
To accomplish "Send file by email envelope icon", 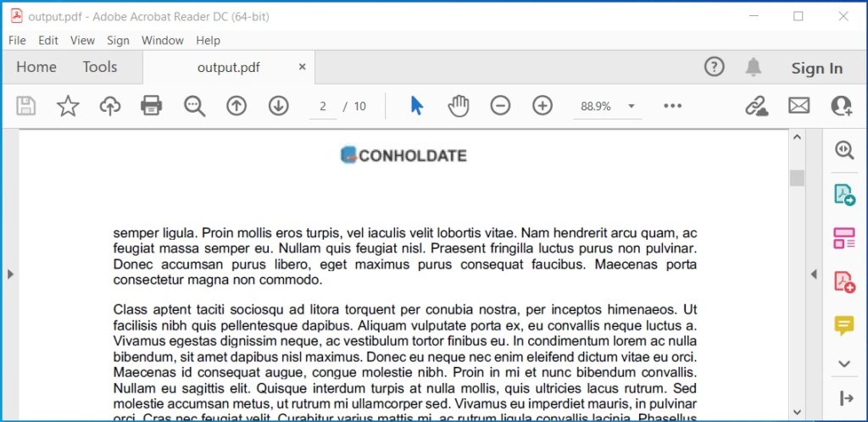I will click(x=798, y=106).
